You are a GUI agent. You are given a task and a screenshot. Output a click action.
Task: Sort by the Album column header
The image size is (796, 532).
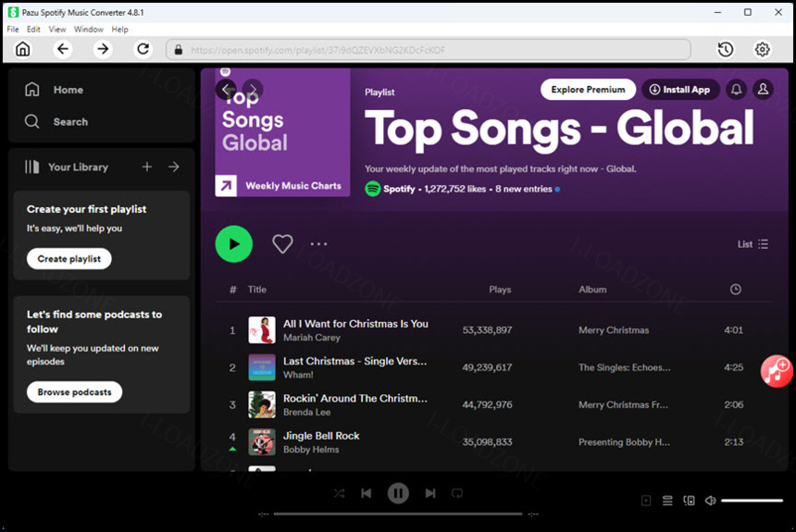(592, 290)
